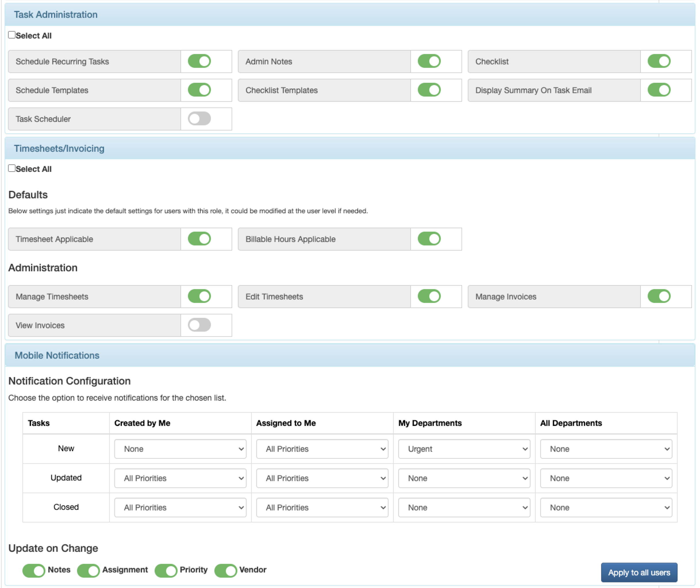700x588 pixels.
Task: Turn on the View Invoices switch
Action: [x=199, y=325]
